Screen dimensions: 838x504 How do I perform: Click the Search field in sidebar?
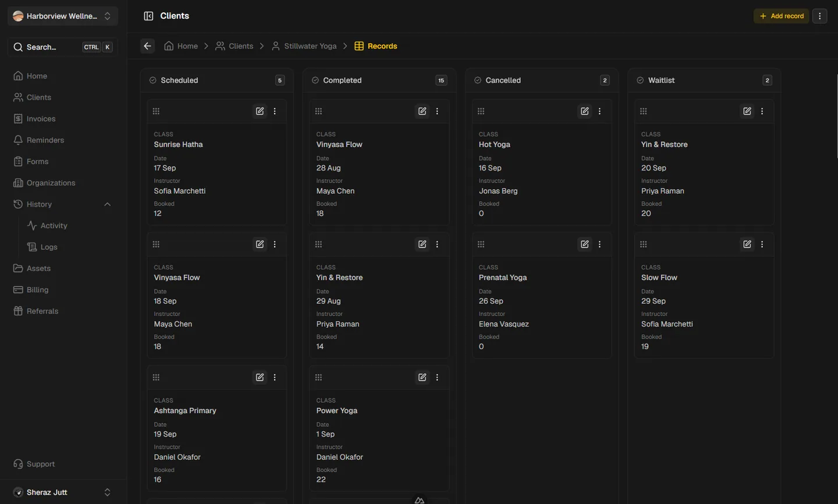(63, 47)
